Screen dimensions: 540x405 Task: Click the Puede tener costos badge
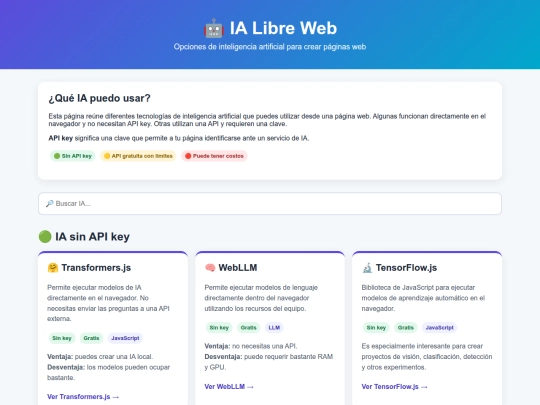tap(214, 156)
